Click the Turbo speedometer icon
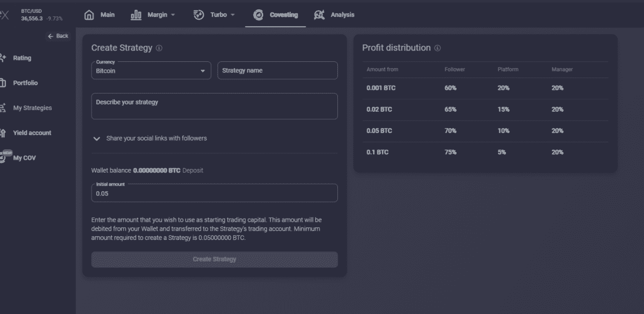This screenshot has height=314, width=644. coord(199,15)
